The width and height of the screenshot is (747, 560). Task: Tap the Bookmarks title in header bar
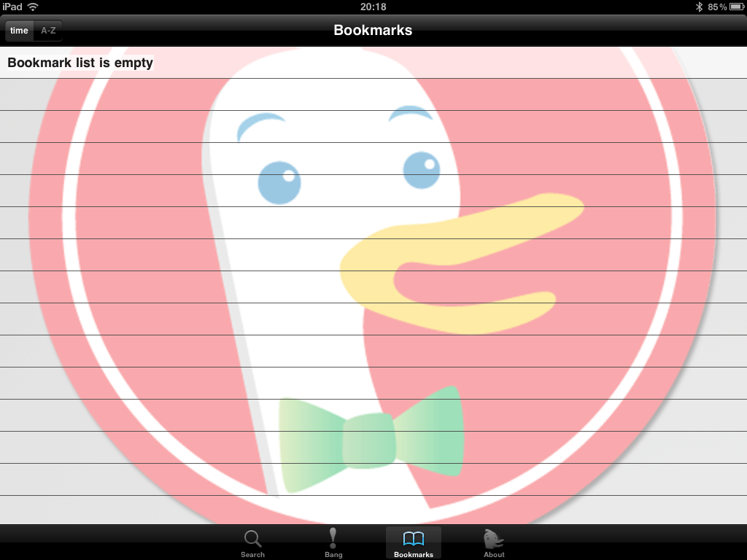(373, 31)
